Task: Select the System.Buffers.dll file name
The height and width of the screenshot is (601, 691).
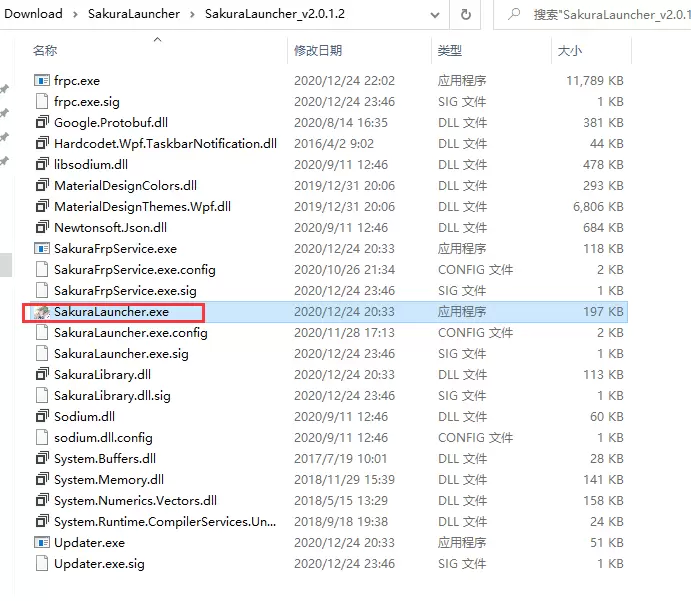Action: pyautogui.click(x=105, y=459)
